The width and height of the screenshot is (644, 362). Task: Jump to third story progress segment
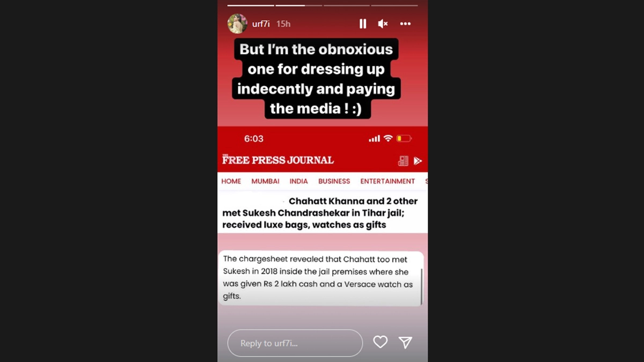point(347,5)
